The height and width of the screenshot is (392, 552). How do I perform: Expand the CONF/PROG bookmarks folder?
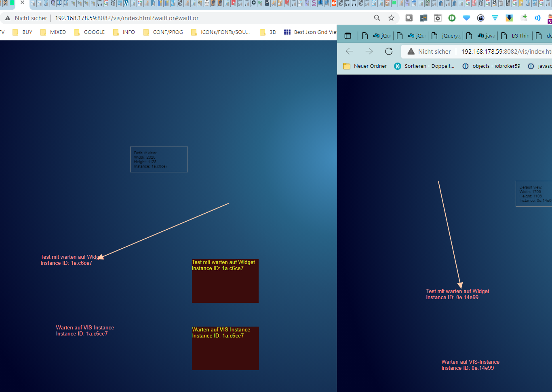click(163, 32)
